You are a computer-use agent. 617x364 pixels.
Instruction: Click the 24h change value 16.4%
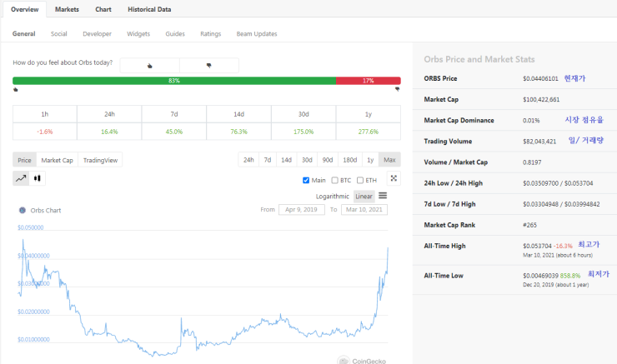point(109,132)
